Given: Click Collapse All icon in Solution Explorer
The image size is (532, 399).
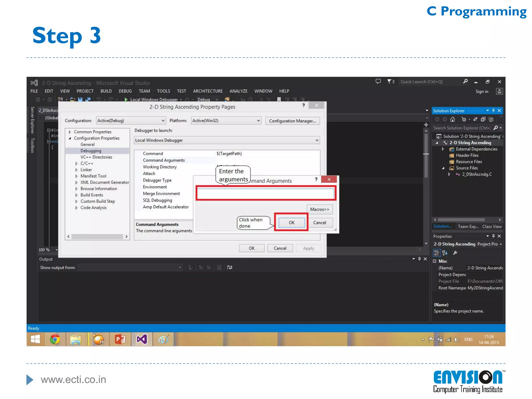Looking at the screenshot, I should click(483, 119).
